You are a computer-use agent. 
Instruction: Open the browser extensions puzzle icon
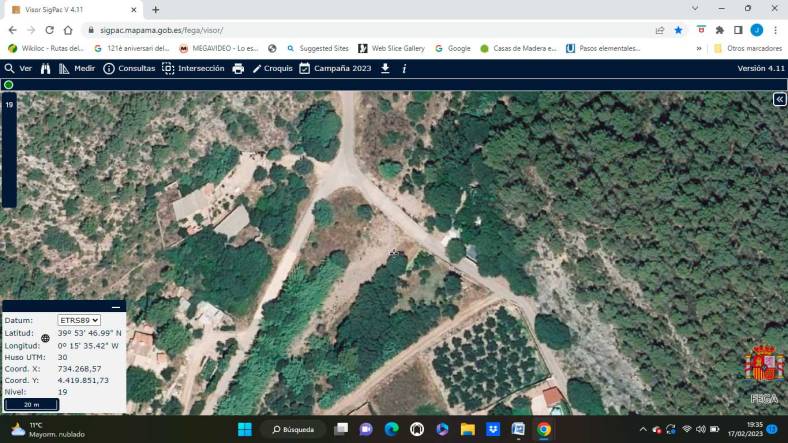(719, 30)
